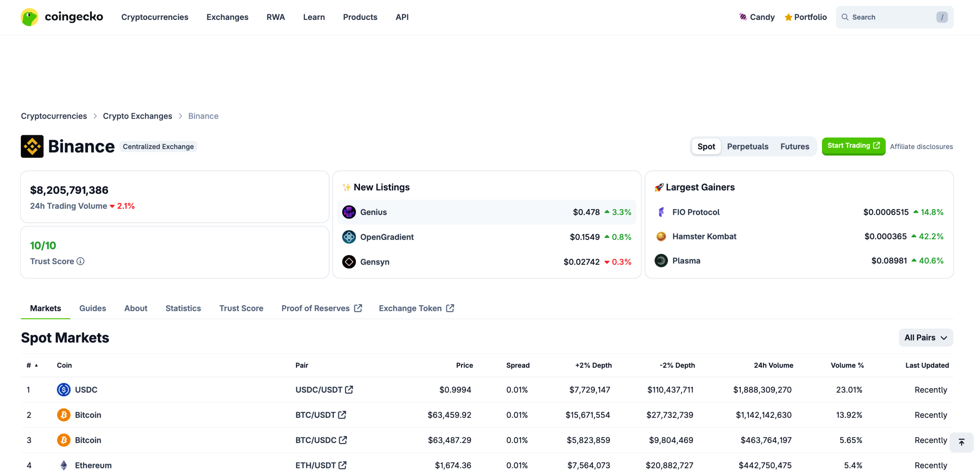Viewport: 980px width, 476px height.
Task: Click the USDC coin icon in row 1
Action: [64, 390]
